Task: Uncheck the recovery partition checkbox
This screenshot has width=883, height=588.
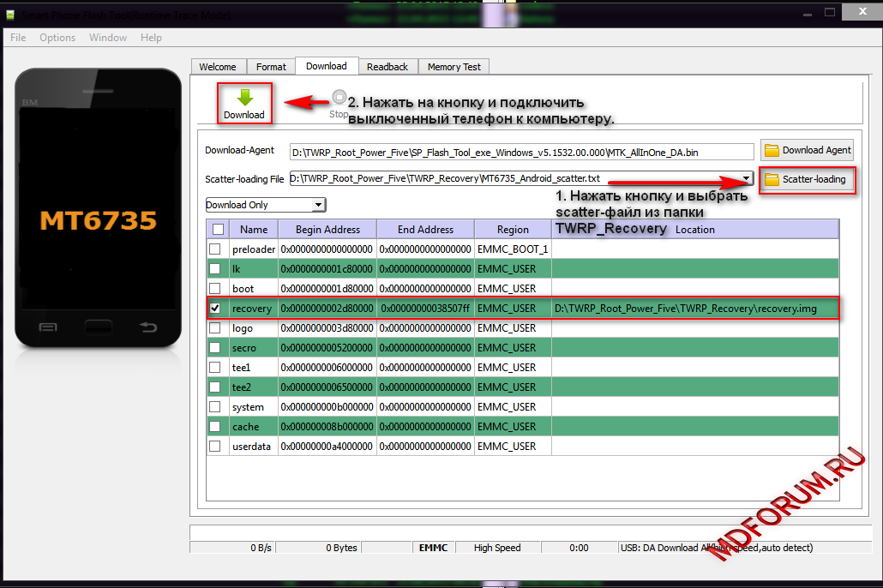Action: click(216, 308)
